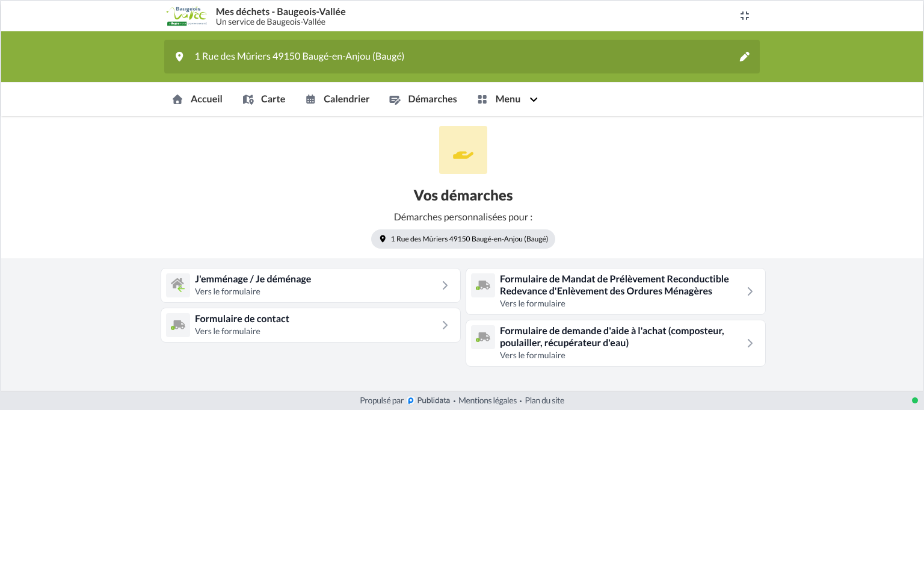Click the pencil edit address icon
This screenshot has height=578, width=924.
point(745,57)
